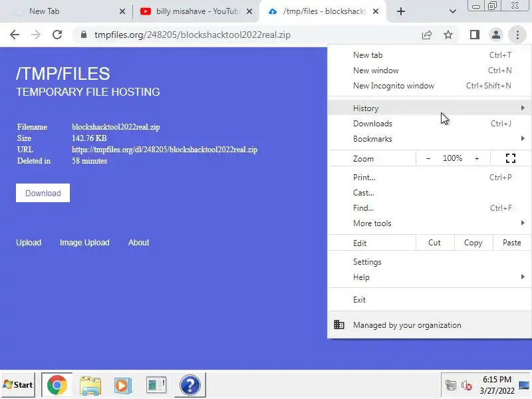The width and height of the screenshot is (532, 399).
Task: Close the /tmp/files tab
Action: (376, 11)
